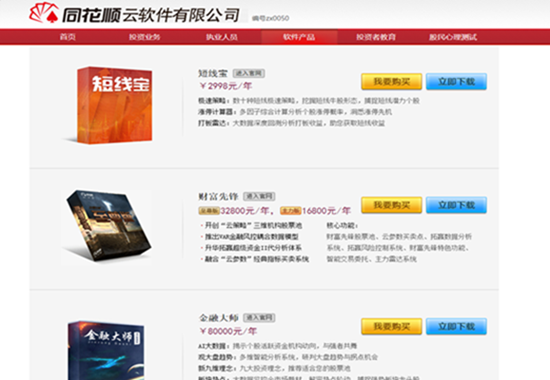550x380 pixels.
Task: Click the 融合"云参数" bullet line
Action: pyautogui.click(x=255, y=259)
